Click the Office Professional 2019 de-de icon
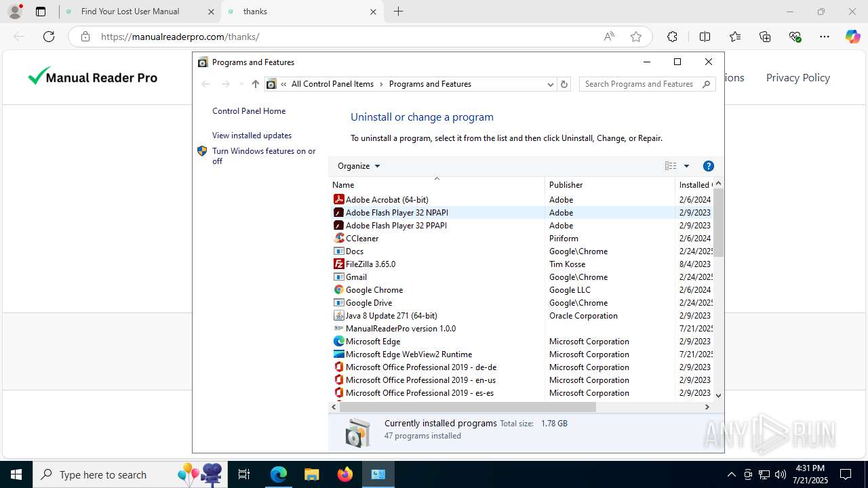The height and width of the screenshot is (488, 868). tap(339, 367)
